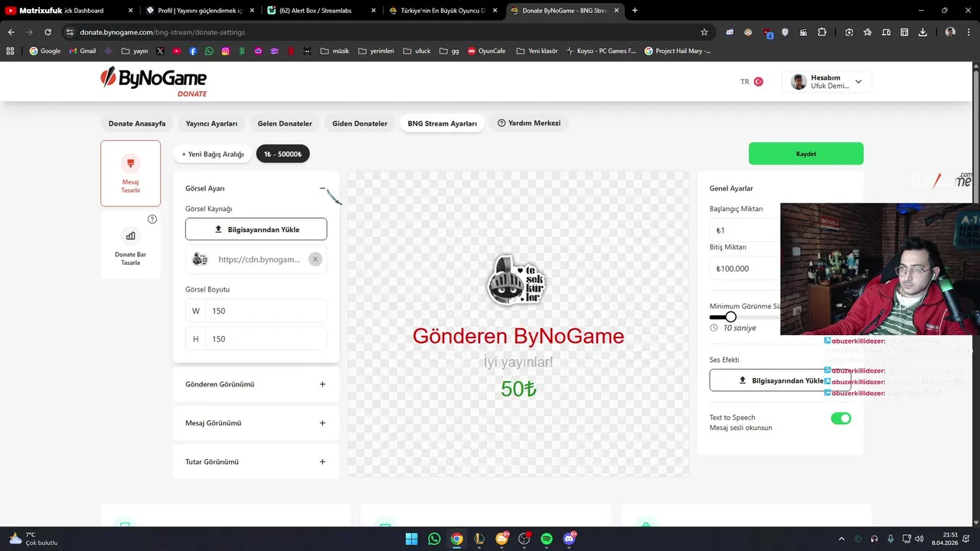This screenshot has height=551, width=980.
Task: Open the Hesabım account dropdown
Action: pos(826,82)
